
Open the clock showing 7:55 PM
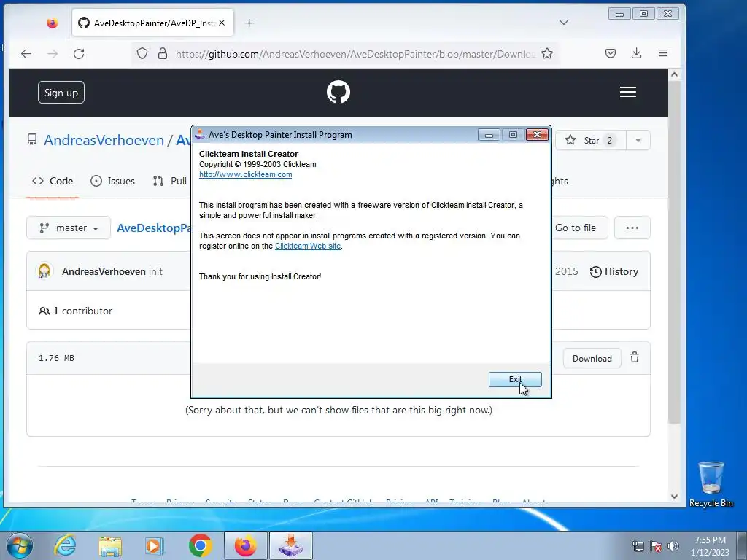(710, 546)
